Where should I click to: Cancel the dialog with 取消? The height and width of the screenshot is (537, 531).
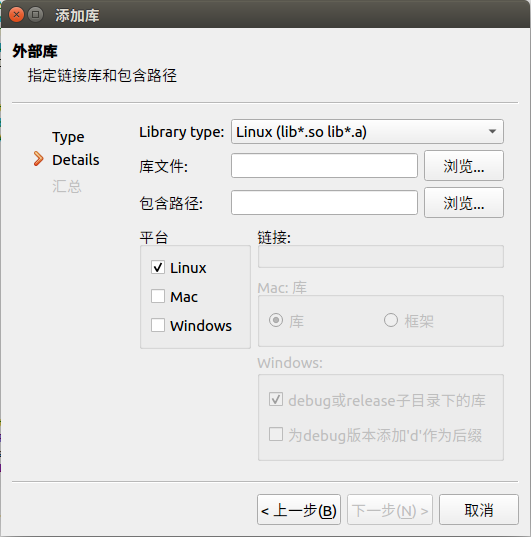coord(479,510)
